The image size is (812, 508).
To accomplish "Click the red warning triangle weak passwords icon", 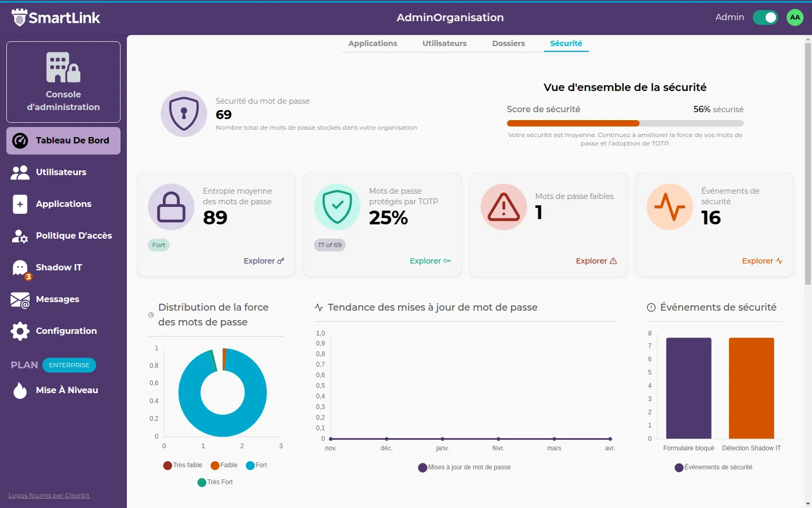I will [x=504, y=207].
